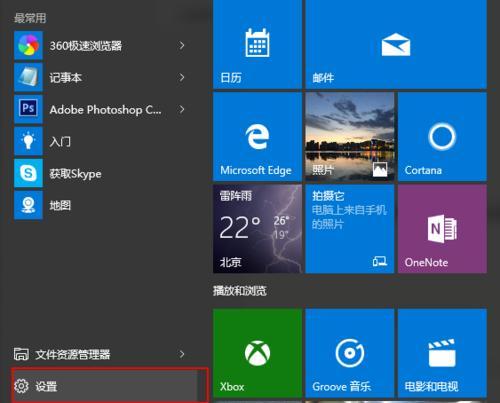Image resolution: width=500 pixels, height=403 pixels.
Task: Expand Adobe Photoshop jump list arrow
Action: click(182, 109)
